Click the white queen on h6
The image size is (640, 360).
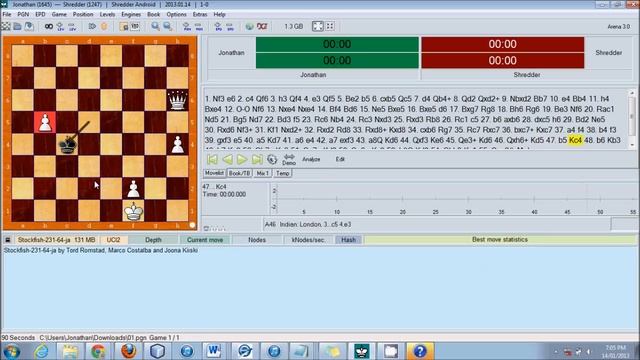[178, 100]
